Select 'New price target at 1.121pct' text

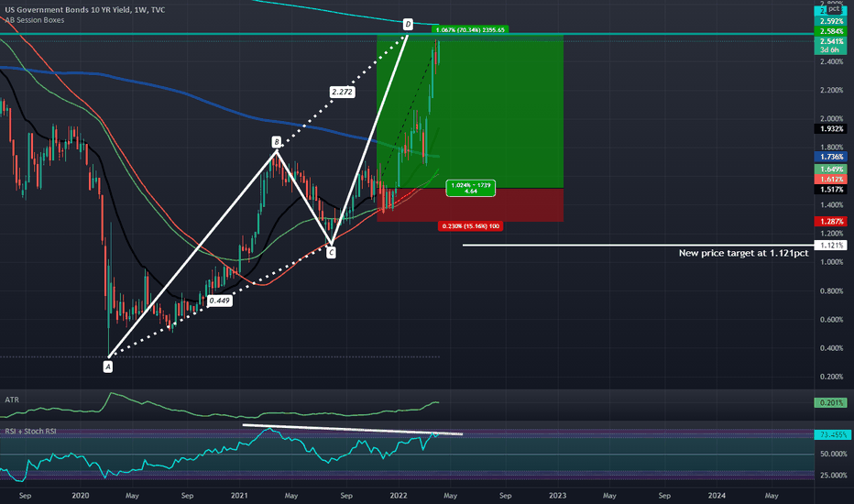click(743, 253)
